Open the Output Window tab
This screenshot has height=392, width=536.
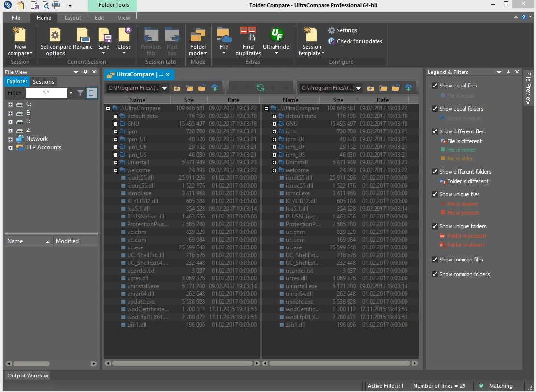[28, 376]
